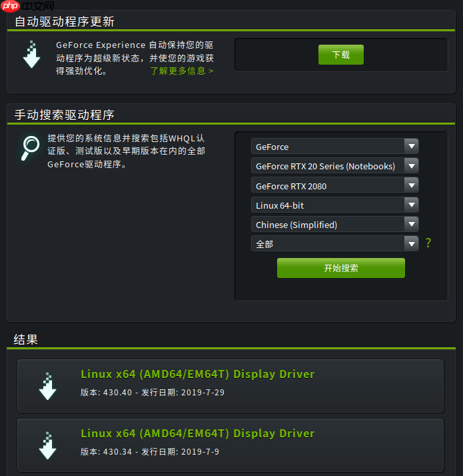Click the magnifying glass search icon
Viewport: 463px width, 476px height.
(30, 148)
